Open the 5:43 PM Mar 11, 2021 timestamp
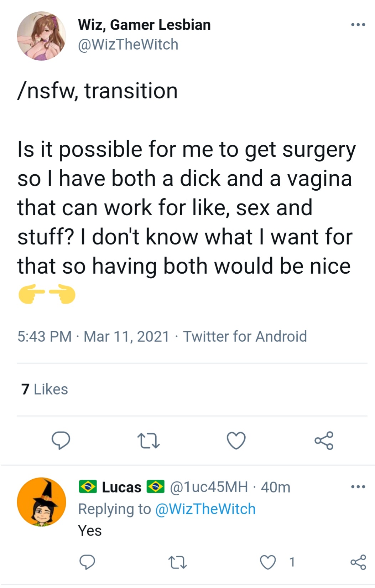This screenshot has height=588, width=375. (x=93, y=336)
